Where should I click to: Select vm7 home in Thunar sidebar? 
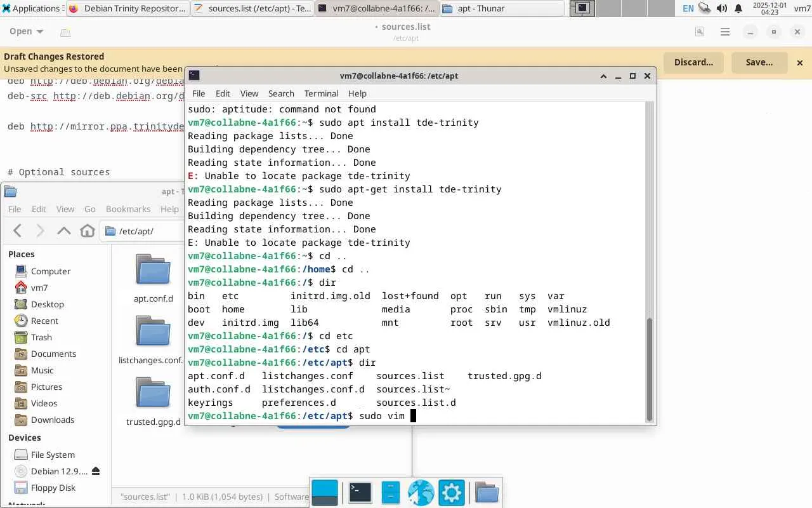click(39, 288)
